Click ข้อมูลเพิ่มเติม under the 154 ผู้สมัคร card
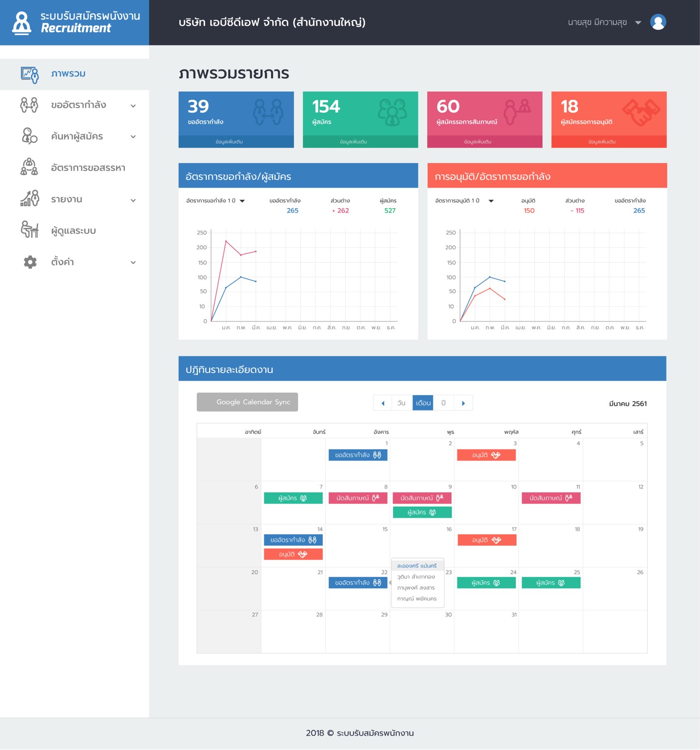The width and height of the screenshot is (700, 750). (353, 142)
